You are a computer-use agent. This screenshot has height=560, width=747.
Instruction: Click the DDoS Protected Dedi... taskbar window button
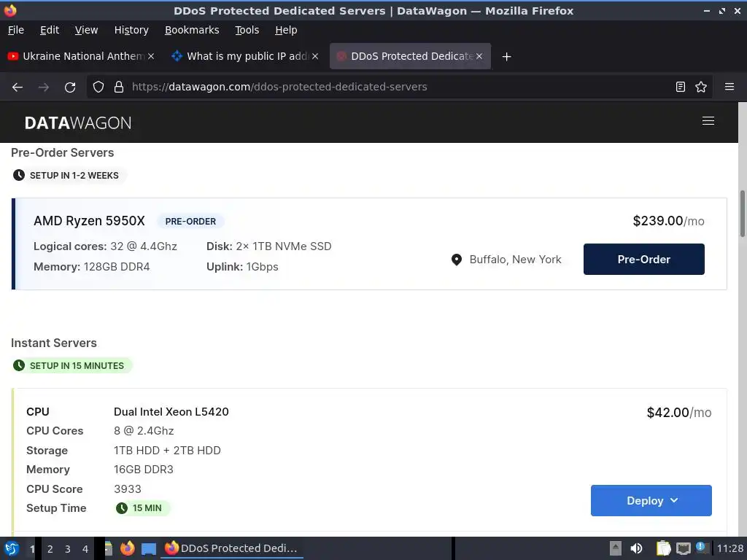pos(231,548)
